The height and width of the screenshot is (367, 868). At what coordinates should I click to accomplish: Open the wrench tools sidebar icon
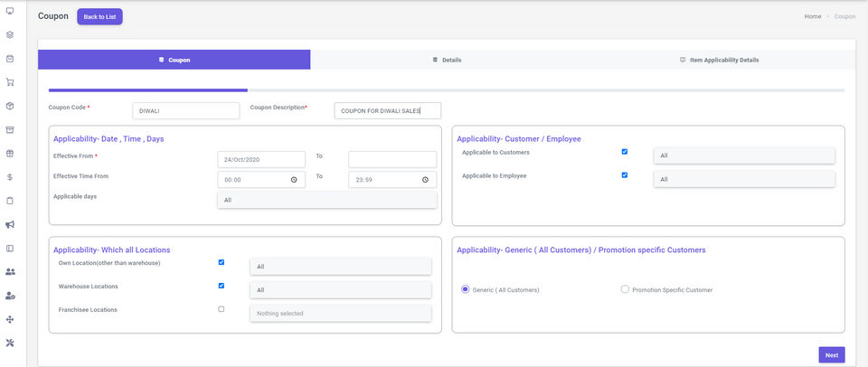(x=10, y=343)
